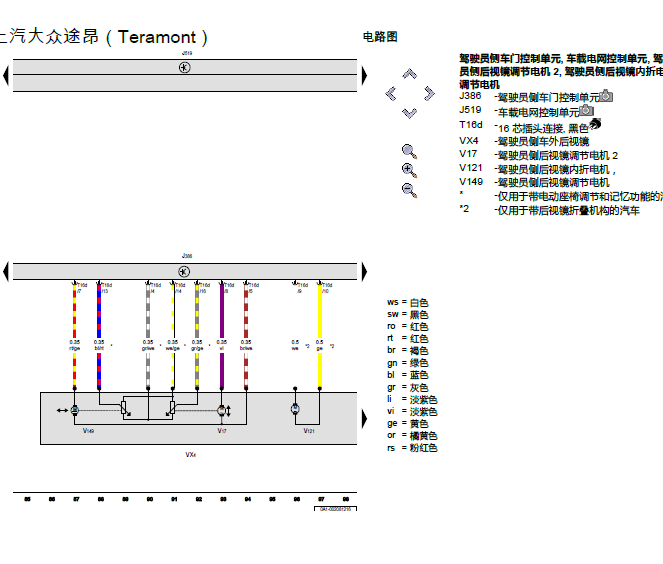Click the black right arrow beside the VX4 box
Viewport: 663px width, 564px height.
click(x=364, y=419)
